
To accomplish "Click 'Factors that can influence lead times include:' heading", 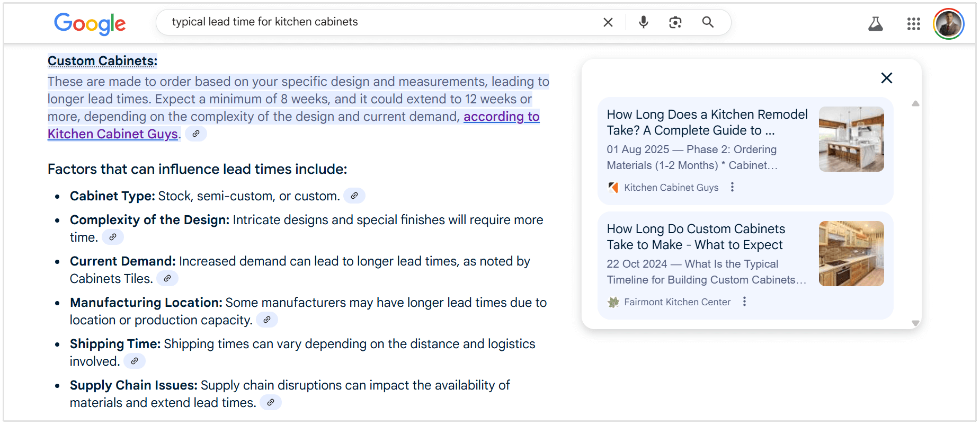I will click(x=198, y=169).
